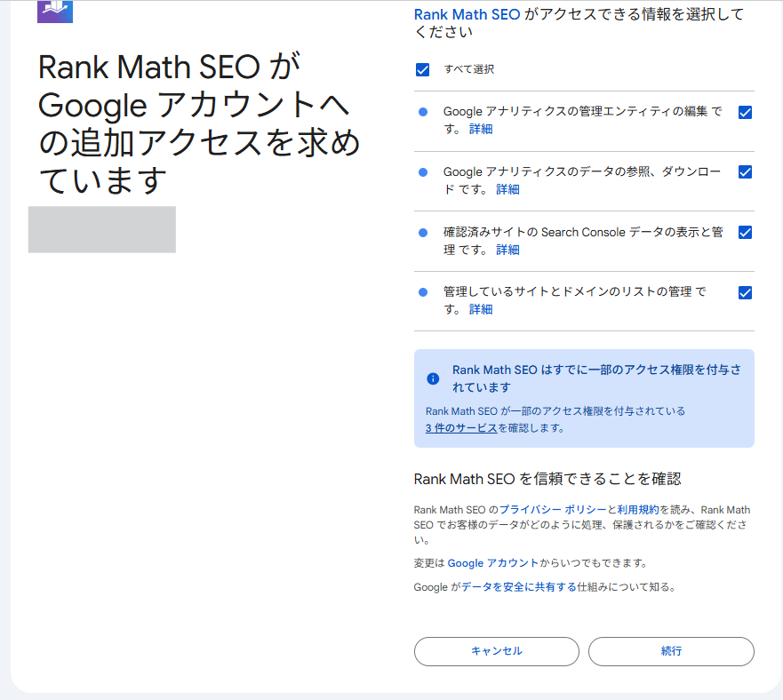Uncheck Google アナリティクスの管理エンティティの編集 checkbox

pyautogui.click(x=745, y=112)
